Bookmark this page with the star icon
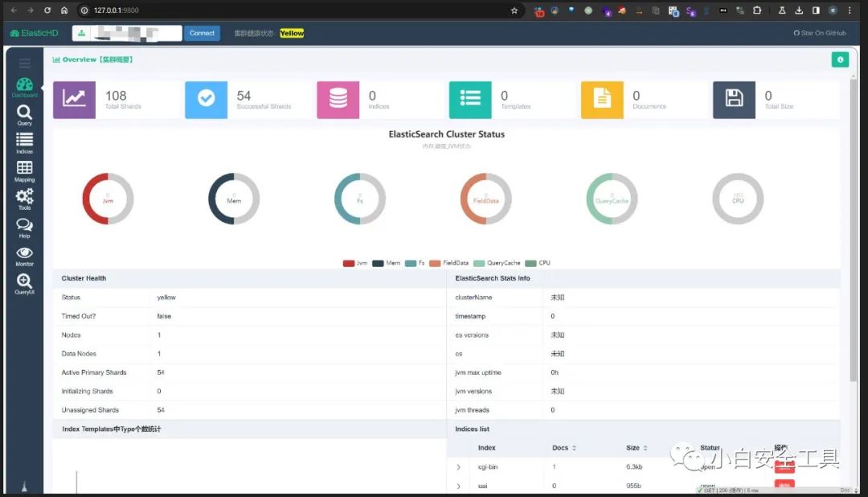 click(x=514, y=10)
